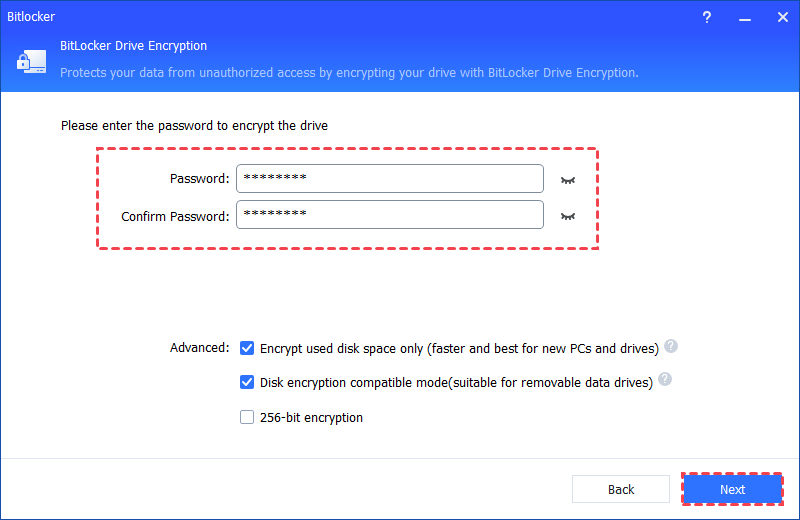Click help icon beside compatible mode option
The width and height of the screenshot is (800, 520).
click(x=665, y=380)
